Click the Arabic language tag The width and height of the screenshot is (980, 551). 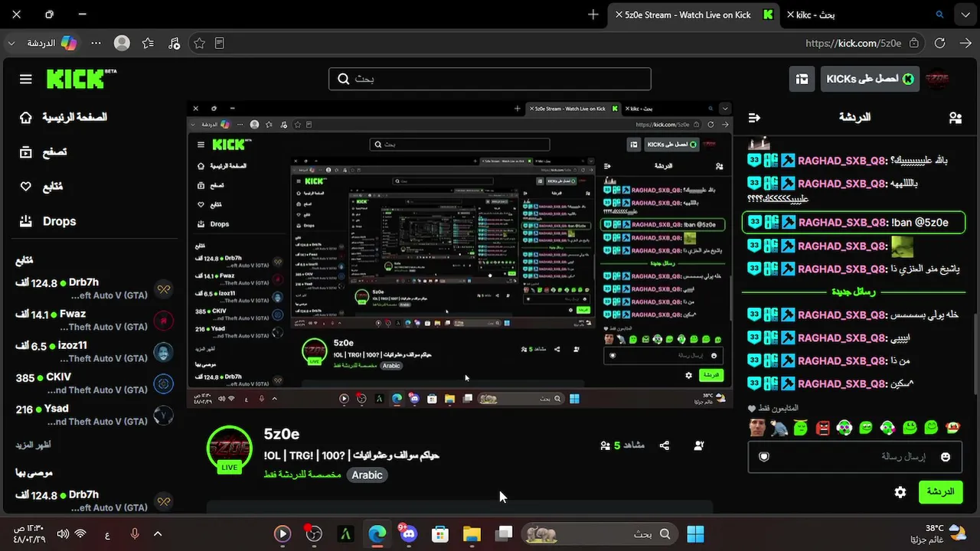[367, 475]
